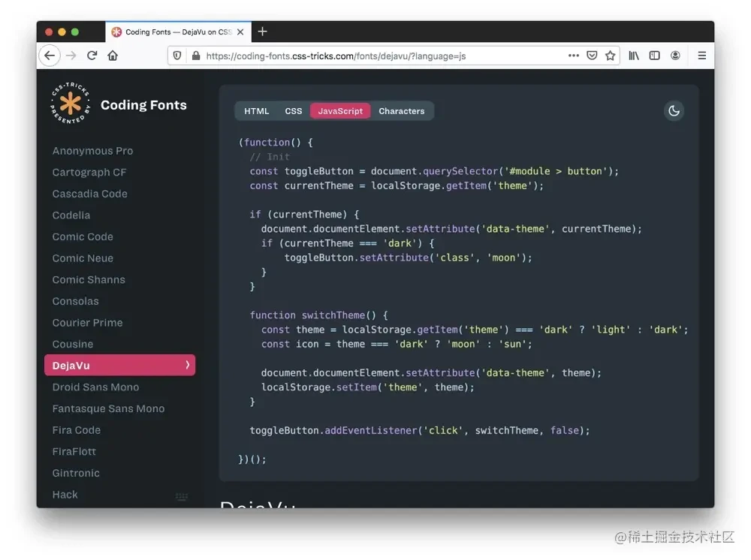Toggle dark mode with moon button
This screenshot has height=560, width=751.
pyautogui.click(x=674, y=111)
